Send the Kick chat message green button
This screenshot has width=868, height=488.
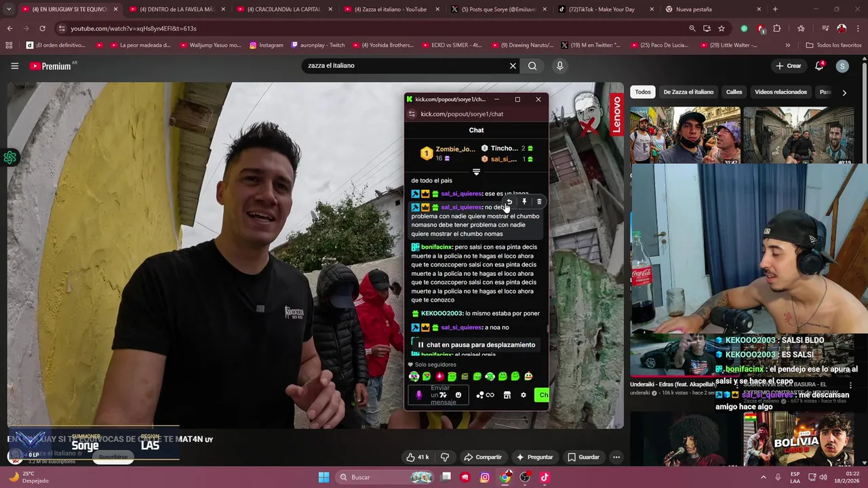(542, 395)
